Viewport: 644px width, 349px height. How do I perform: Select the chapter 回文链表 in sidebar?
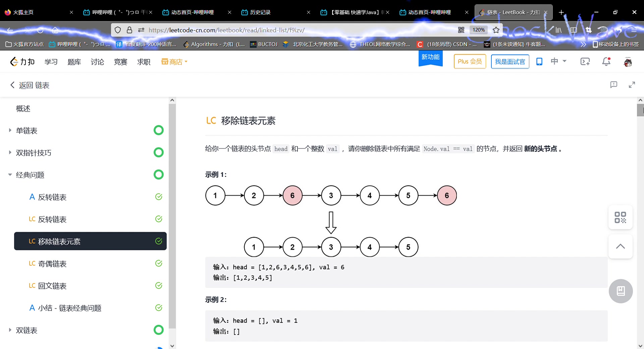pos(52,286)
